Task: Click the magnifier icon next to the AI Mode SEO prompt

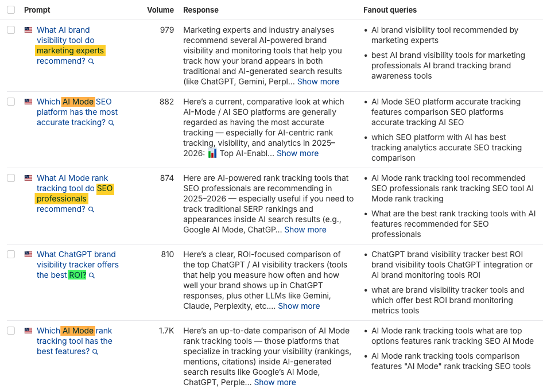Action: point(111,122)
